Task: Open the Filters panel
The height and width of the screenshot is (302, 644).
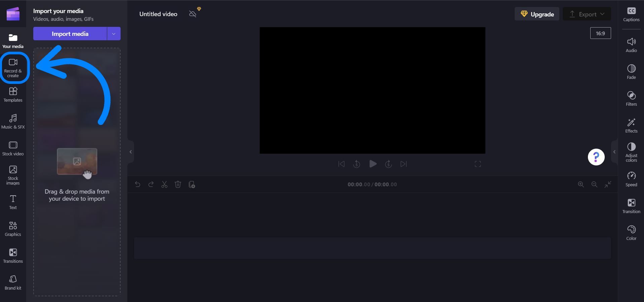Action: pos(631,98)
